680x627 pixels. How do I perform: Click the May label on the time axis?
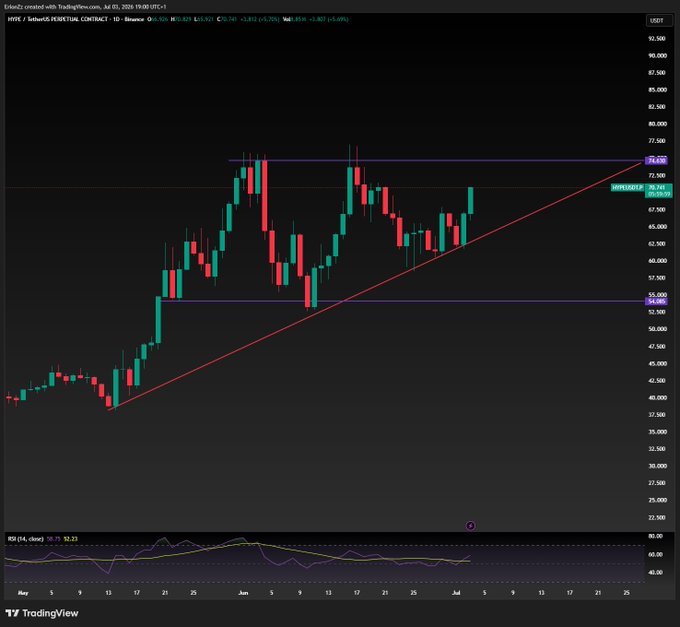tap(23, 593)
